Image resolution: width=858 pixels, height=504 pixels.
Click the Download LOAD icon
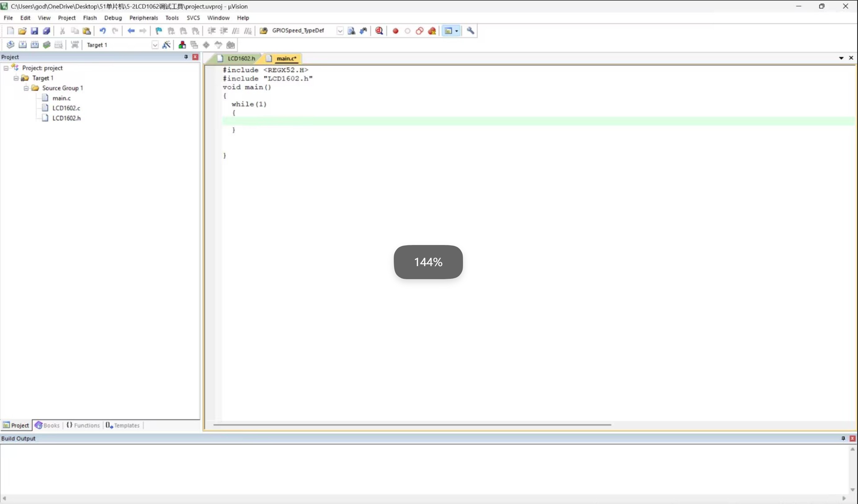(74, 45)
